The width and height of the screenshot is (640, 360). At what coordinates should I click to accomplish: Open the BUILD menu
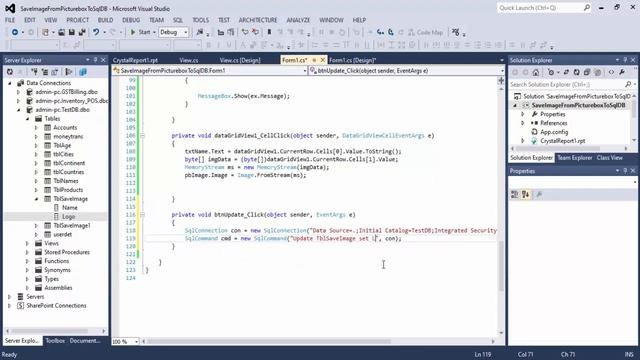[x=105, y=20]
